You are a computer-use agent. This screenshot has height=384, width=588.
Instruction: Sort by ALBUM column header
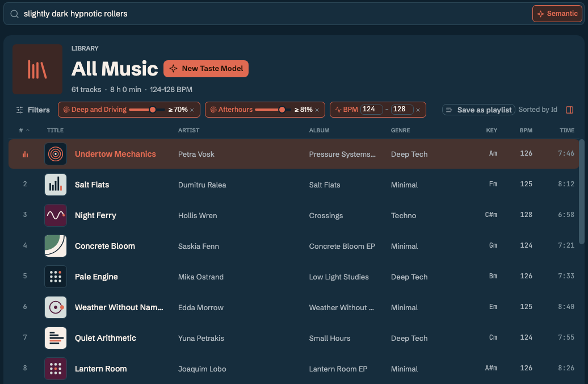coord(319,130)
